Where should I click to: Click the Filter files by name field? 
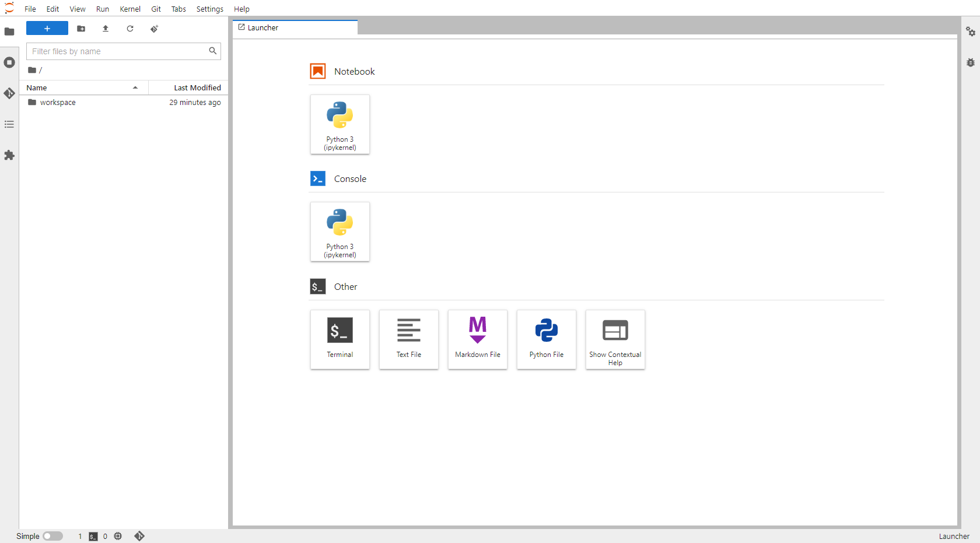pyautogui.click(x=124, y=51)
